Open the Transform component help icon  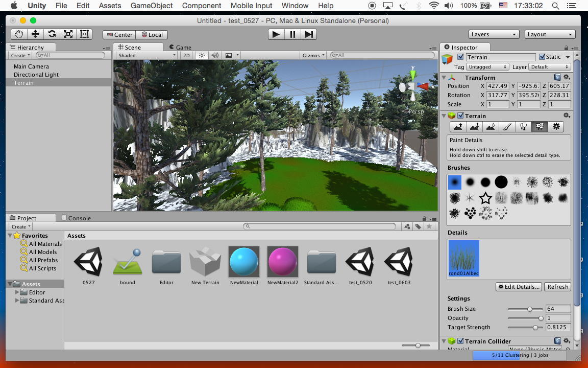(x=557, y=77)
